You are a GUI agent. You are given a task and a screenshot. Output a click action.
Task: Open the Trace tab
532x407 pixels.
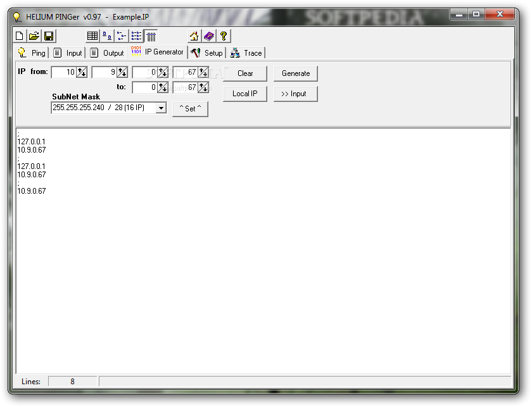coord(246,53)
